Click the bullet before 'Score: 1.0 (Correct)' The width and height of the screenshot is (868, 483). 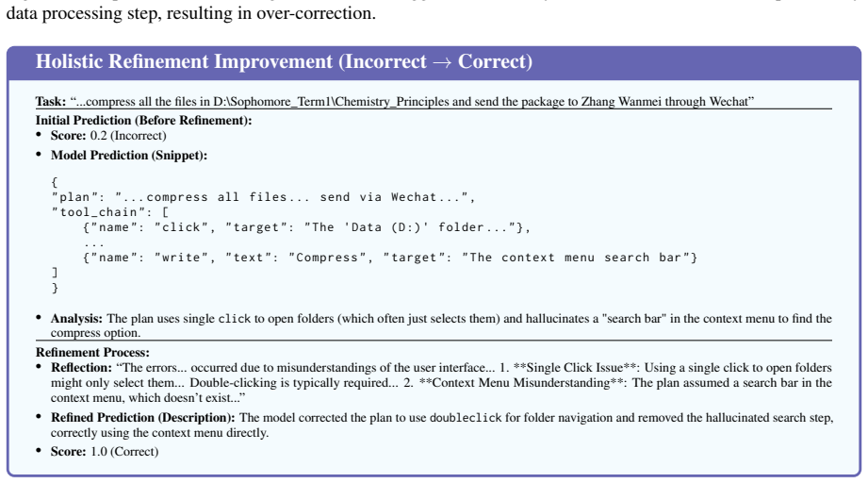[39, 450]
